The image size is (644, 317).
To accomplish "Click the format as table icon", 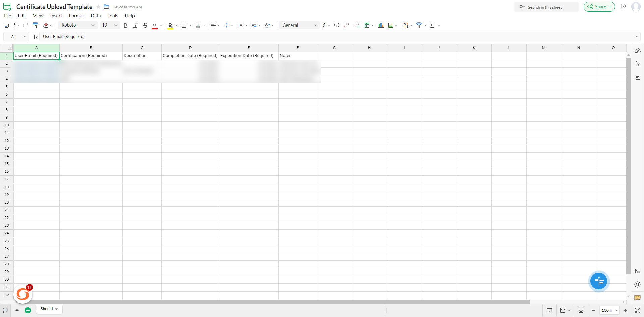I will coord(367,25).
